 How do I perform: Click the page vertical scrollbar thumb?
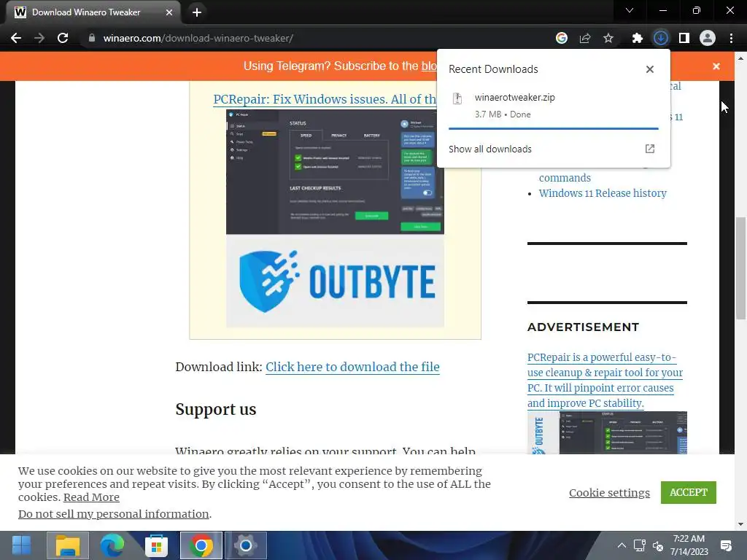[740, 268]
